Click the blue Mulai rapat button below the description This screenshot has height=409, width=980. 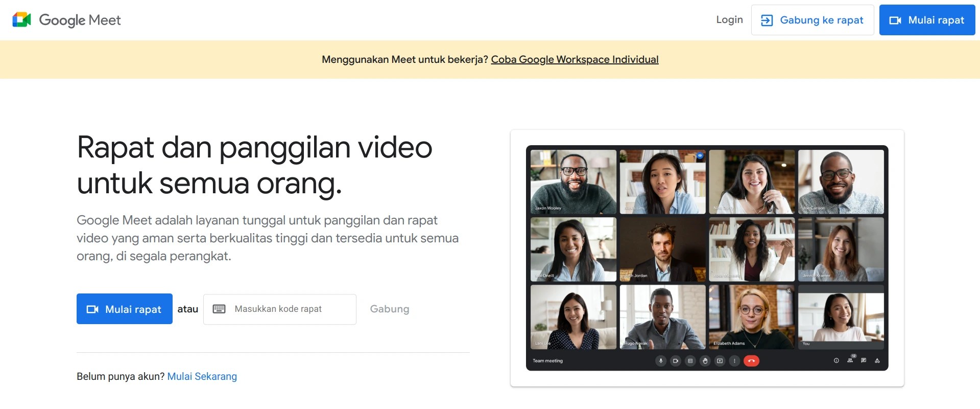125,309
